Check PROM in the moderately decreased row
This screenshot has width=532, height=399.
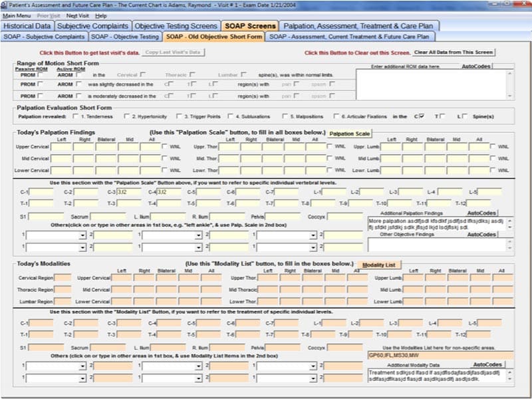point(41,96)
